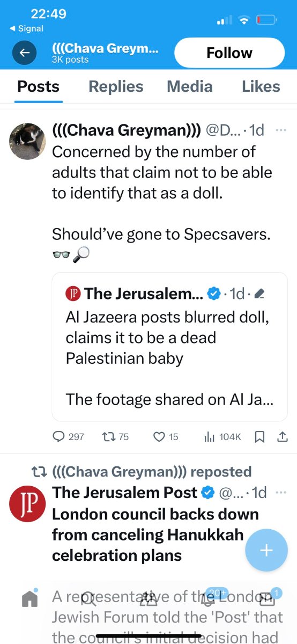Select the Likes tab

[x=261, y=86]
